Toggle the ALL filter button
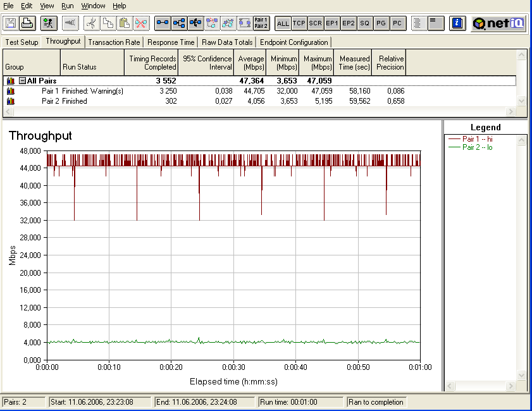This screenshot has height=411, width=532. [283, 23]
